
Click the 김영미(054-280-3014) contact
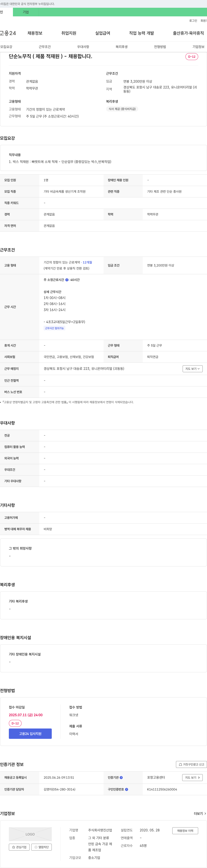tap(60, 789)
